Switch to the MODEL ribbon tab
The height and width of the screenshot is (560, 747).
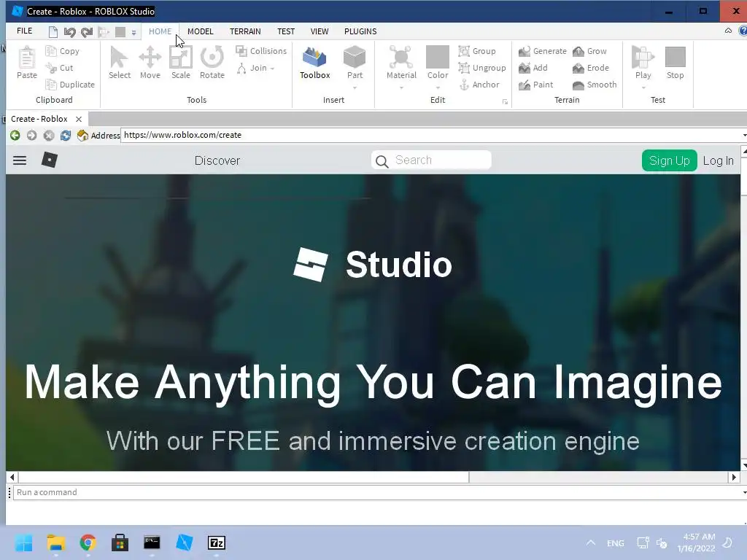(200, 31)
